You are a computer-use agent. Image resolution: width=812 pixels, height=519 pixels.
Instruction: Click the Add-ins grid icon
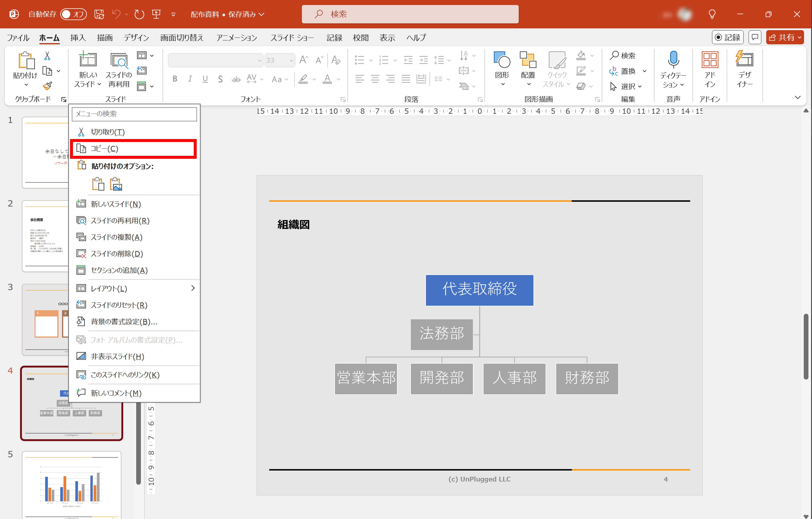[x=709, y=60]
